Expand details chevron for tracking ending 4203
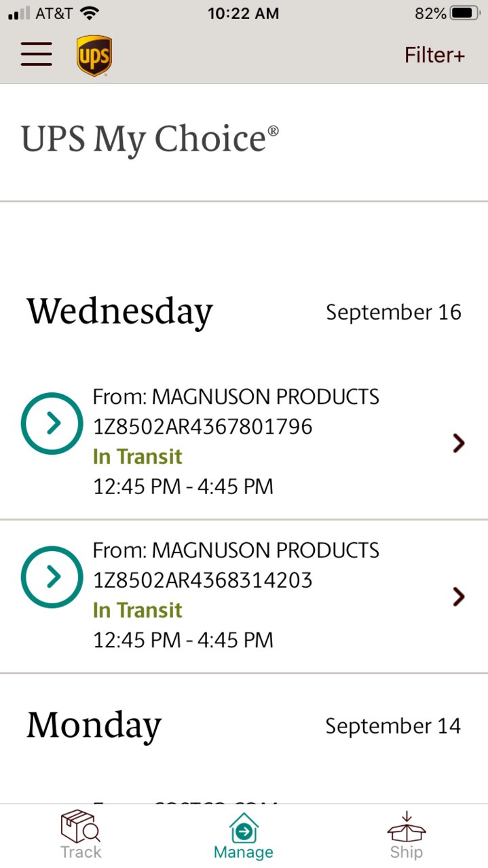The width and height of the screenshot is (488, 868). (459, 597)
